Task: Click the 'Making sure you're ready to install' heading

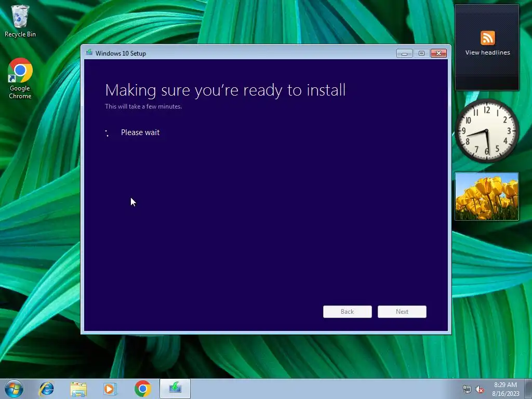Action: tap(225, 90)
